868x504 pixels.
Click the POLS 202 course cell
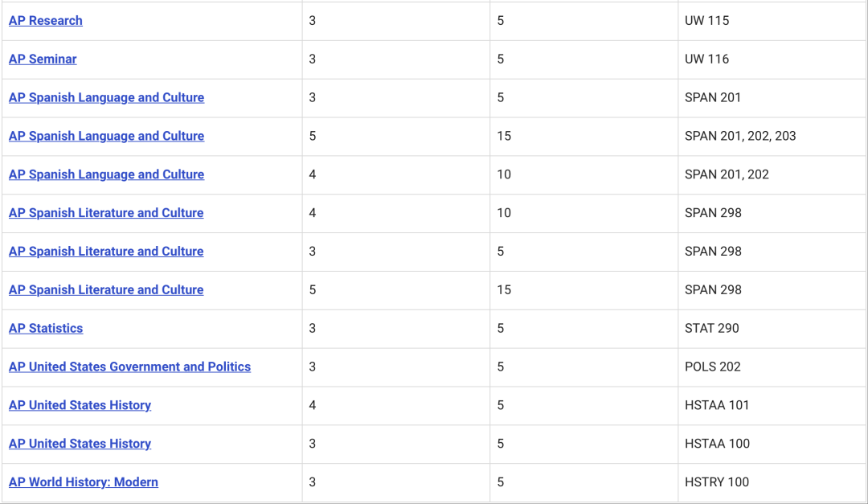(x=712, y=367)
